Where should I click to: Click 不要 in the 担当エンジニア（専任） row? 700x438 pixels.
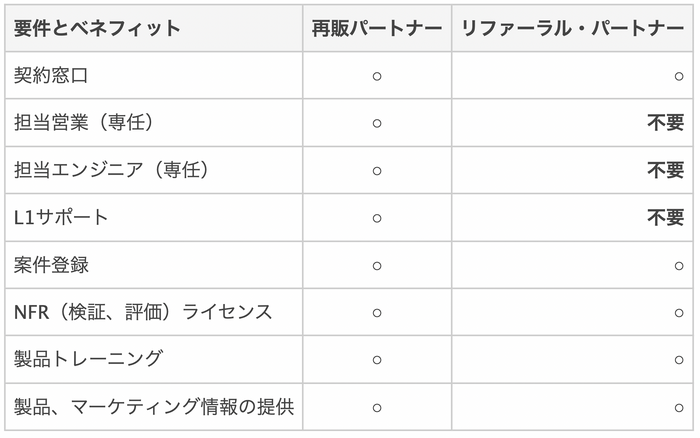pyautogui.click(x=665, y=170)
